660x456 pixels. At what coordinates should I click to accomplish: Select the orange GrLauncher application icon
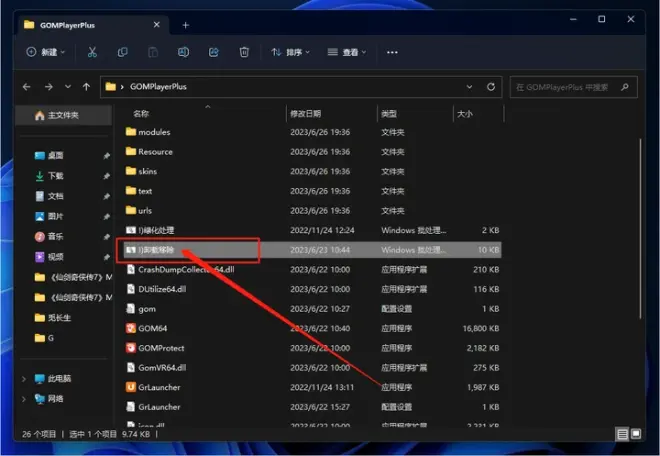(x=131, y=387)
